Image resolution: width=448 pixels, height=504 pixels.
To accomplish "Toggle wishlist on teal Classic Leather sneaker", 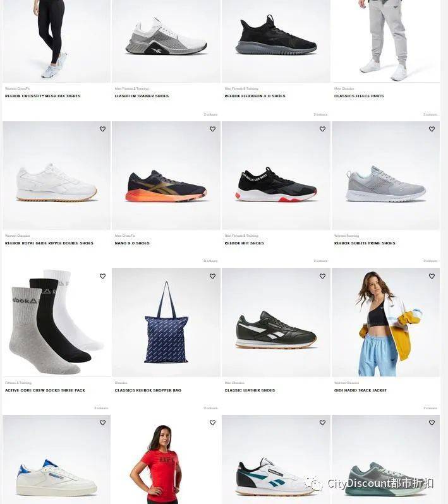I will click(323, 423).
